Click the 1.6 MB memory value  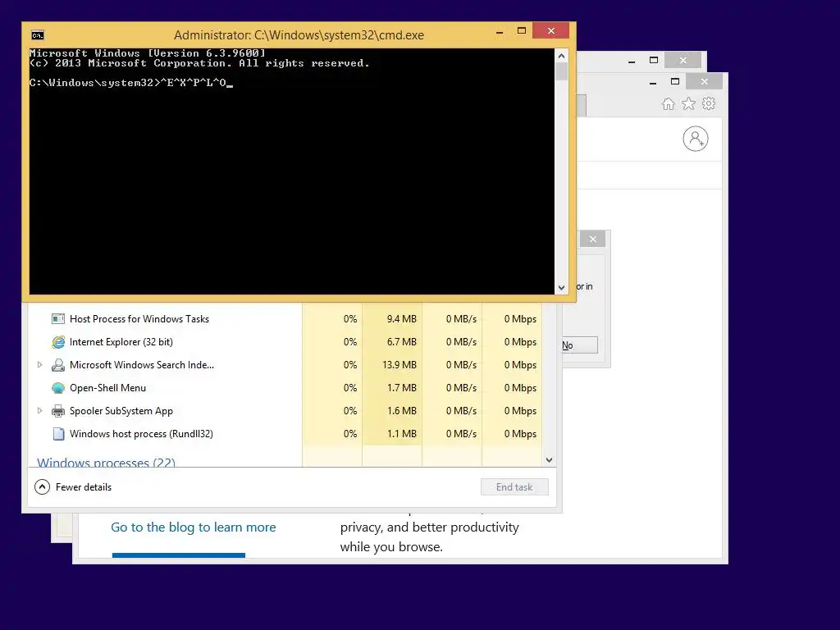[x=402, y=411]
